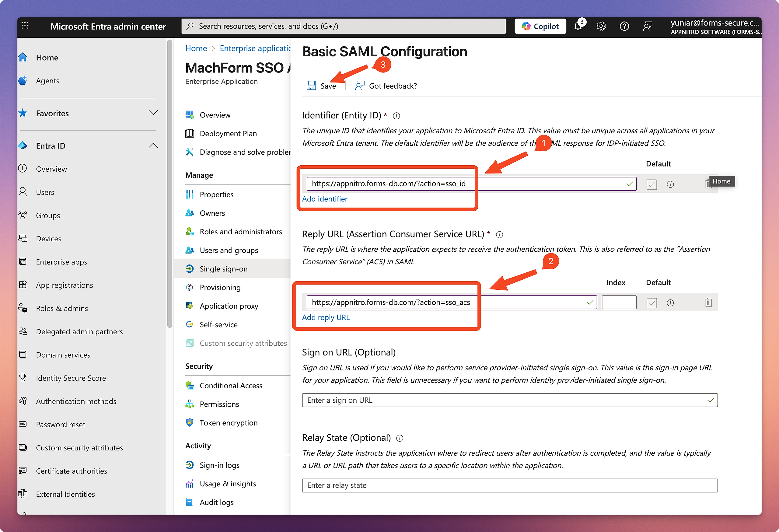
Task: Toggle Default checkbox for the identifier
Action: coord(651,184)
